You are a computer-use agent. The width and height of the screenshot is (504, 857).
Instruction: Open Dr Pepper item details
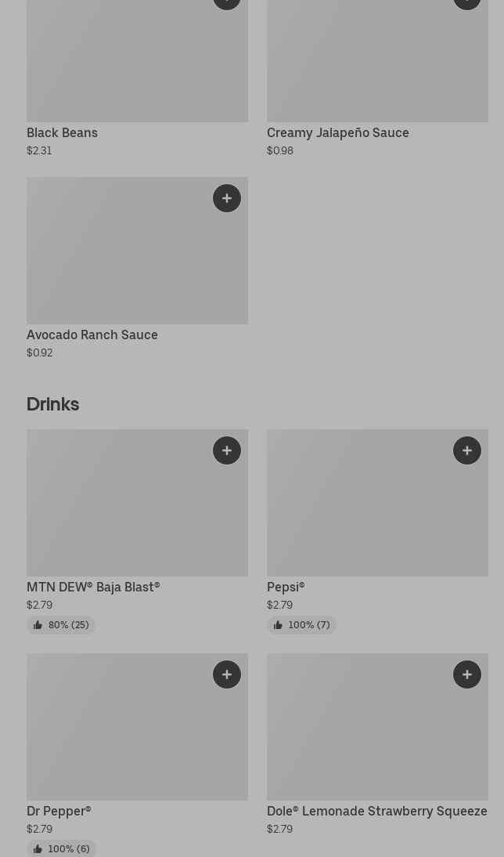(59, 811)
